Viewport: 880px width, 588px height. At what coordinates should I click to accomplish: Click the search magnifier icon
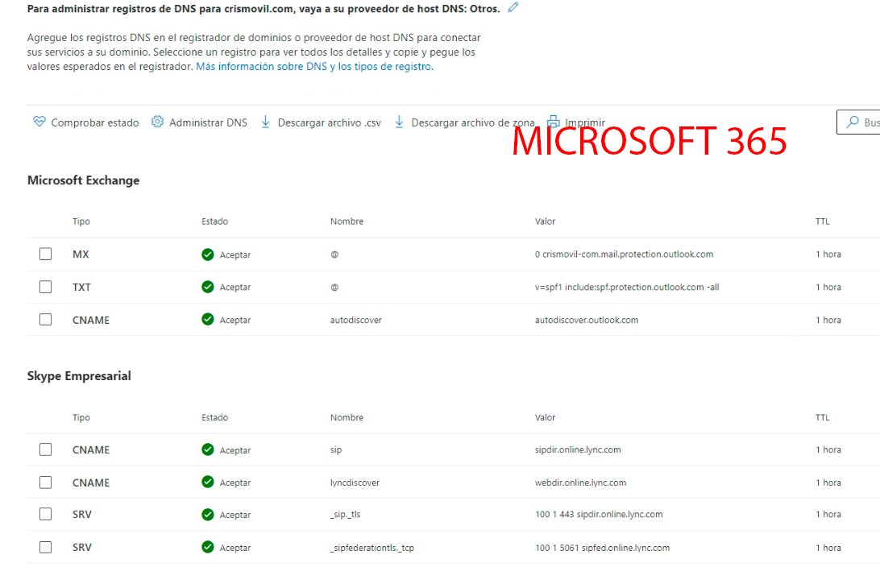852,122
